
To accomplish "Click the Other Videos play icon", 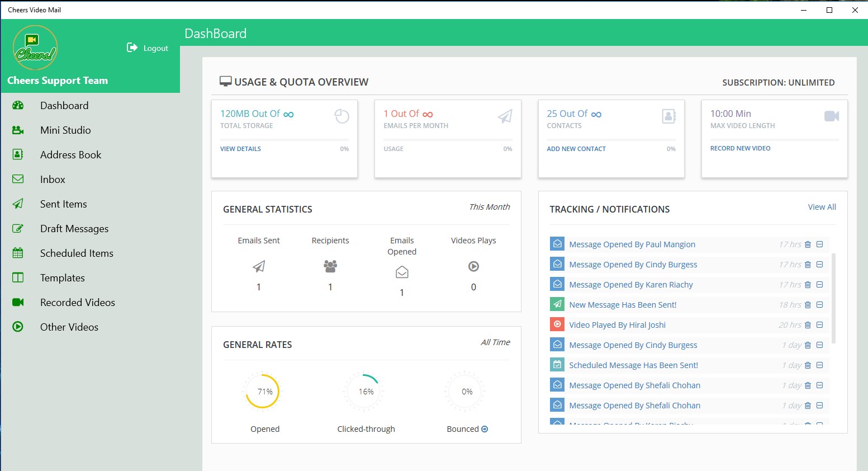I will click(x=18, y=327).
